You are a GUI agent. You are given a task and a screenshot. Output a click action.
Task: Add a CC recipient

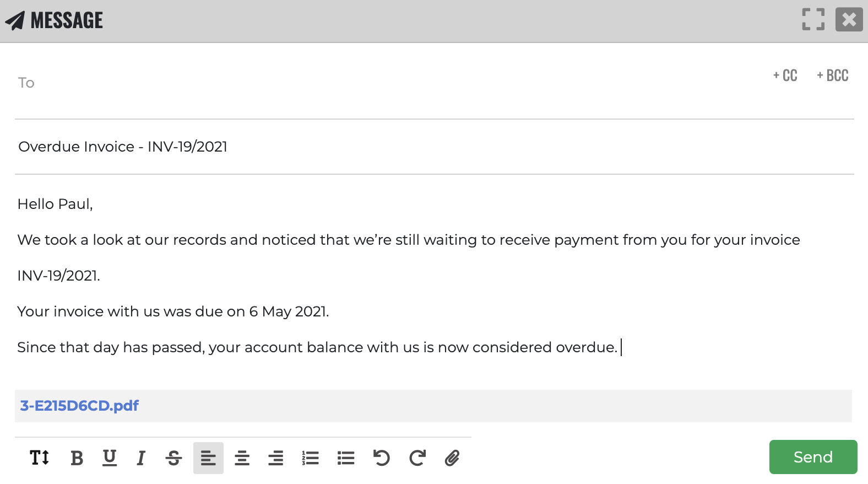(x=784, y=76)
